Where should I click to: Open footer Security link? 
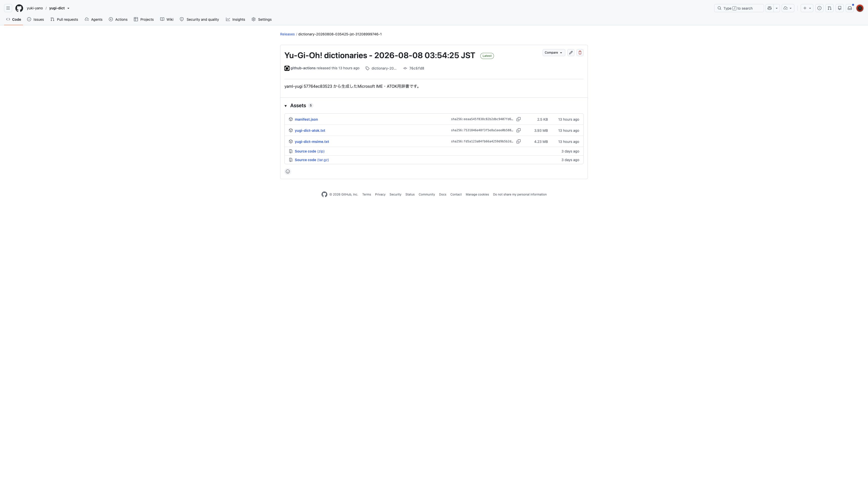395,195
